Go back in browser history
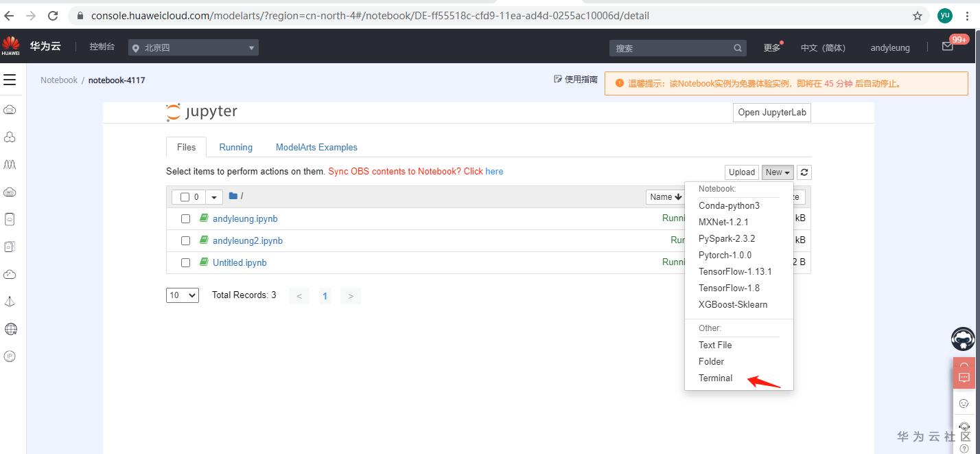This screenshot has width=980, height=454. click(10, 15)
